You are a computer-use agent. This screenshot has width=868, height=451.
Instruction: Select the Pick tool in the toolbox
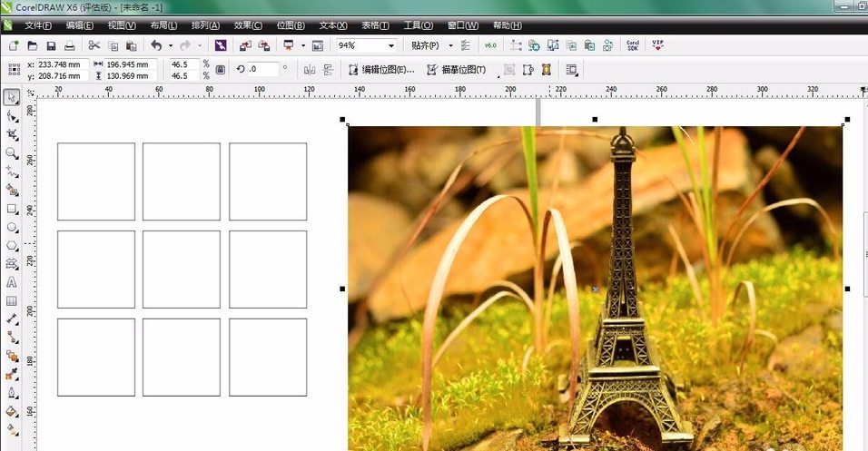coord(12,98)
